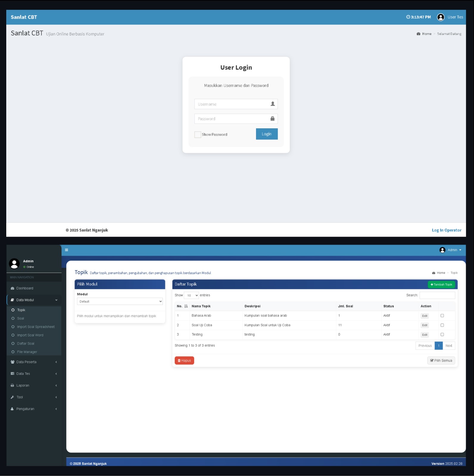
Task: Click the sort icon beside No. column
Action: (x=186, y=306)
